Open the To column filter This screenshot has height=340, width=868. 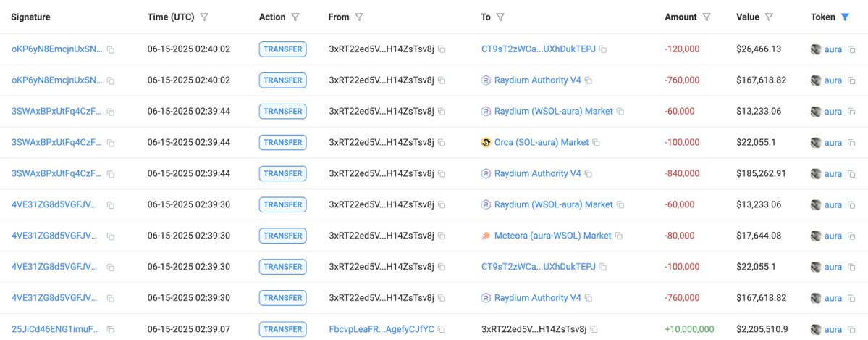[x=500, y=17]
